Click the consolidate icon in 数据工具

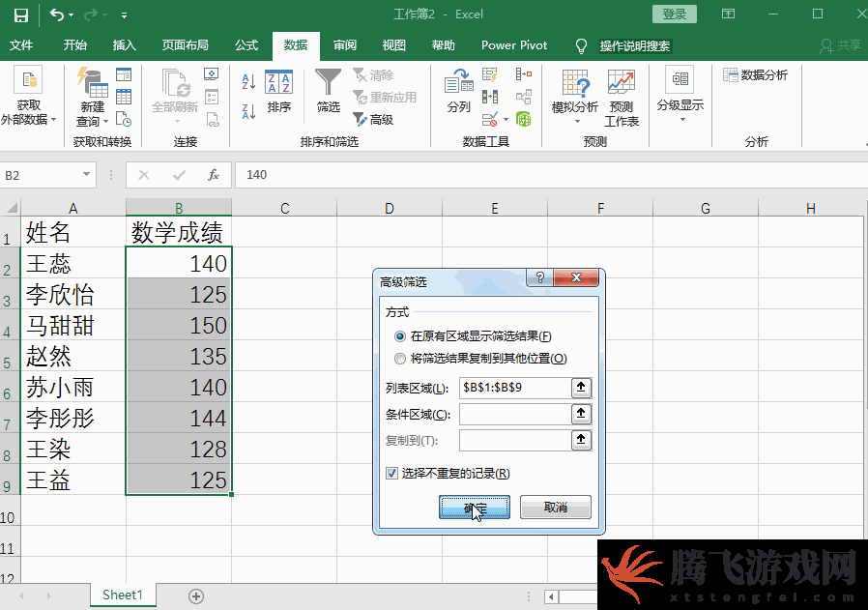tap(524, 74)
